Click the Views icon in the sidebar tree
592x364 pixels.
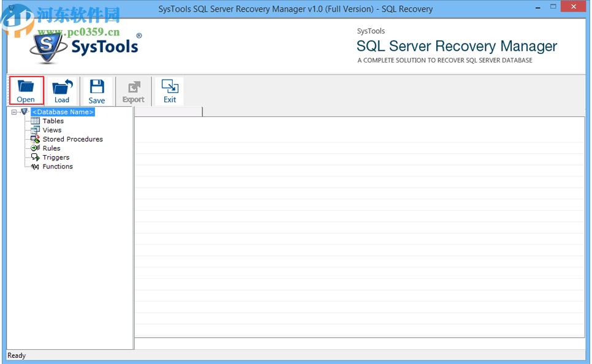35,130
